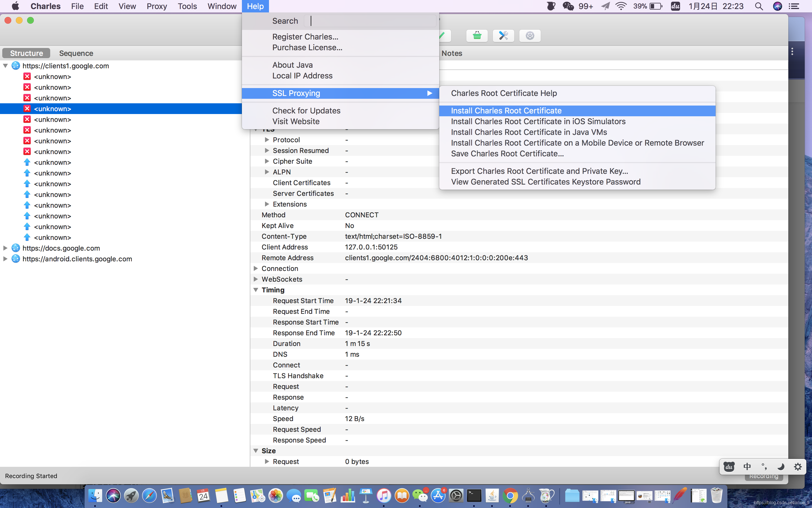This screenshot has height=508, width=812.
Task: Expand the https://android.clients.google.com node
Action: tap(5, 259)
